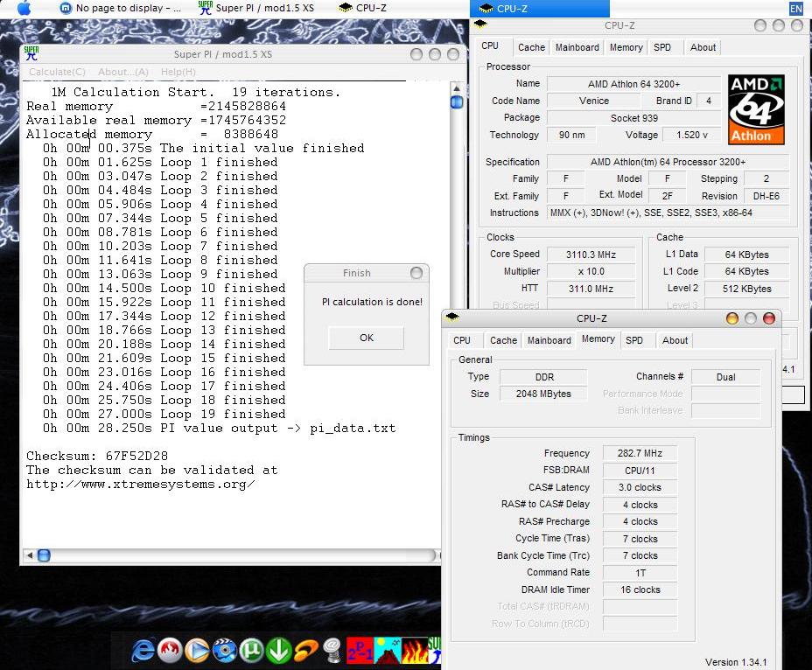Click the CAS# Latency 3.0 clocks value
812x670 pixels.
click(640, 487)
